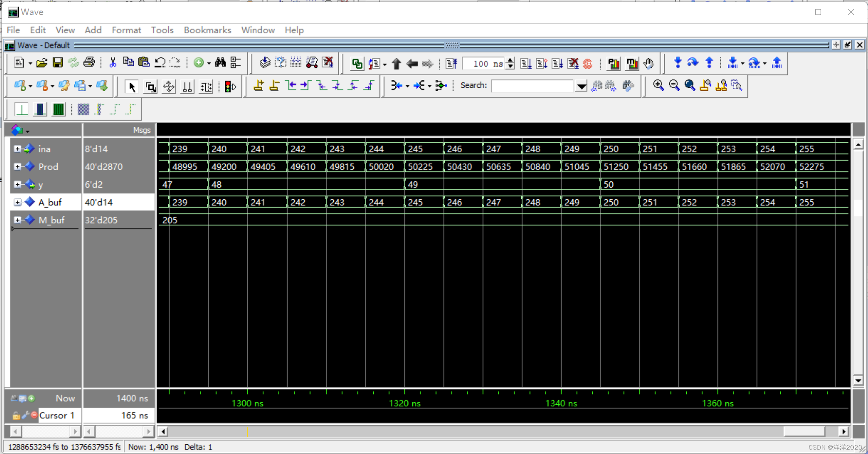Viewport: 868px width, 454px height.
Task: Click the Cursor 1 label
Action: pos(57,415)
